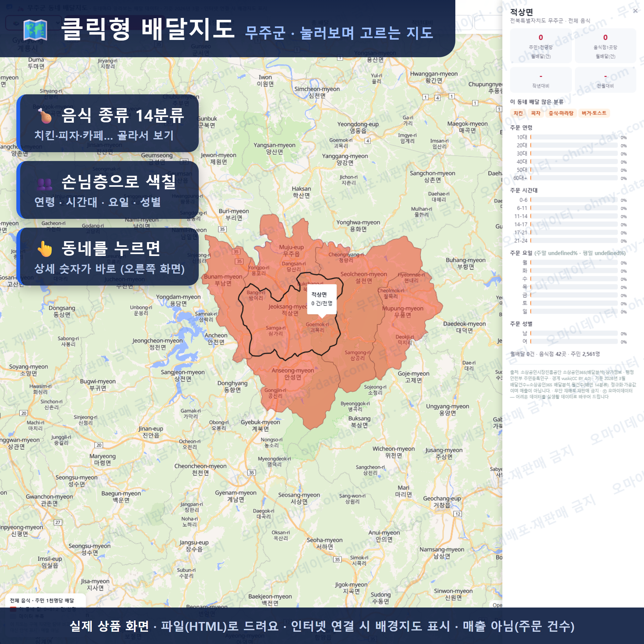Click the Jangsu-eup 장수읍 map label

pos(194,546)
